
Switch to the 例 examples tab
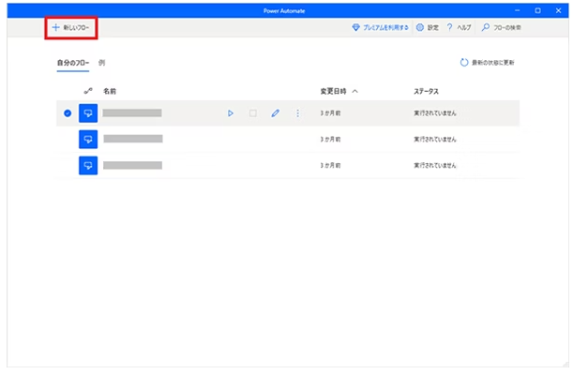(101, 63)
